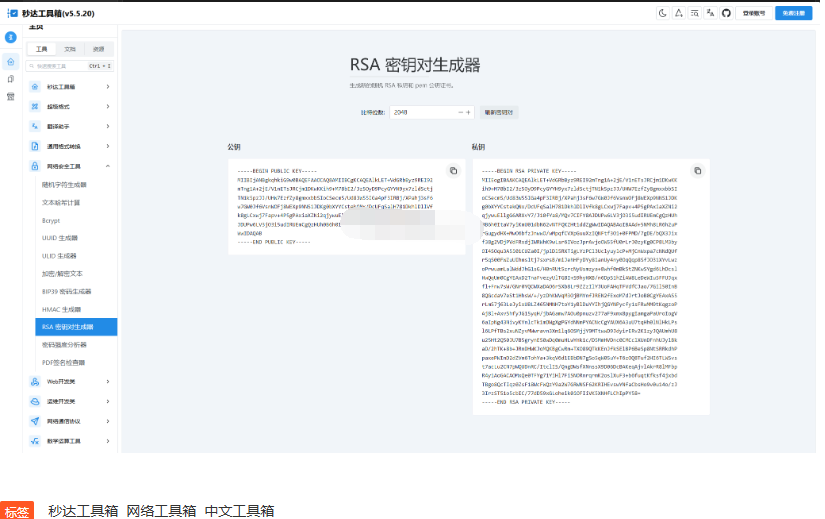Open the language translate icon
The width and height of the screenshot is (825, 519).
pos(710,13)
